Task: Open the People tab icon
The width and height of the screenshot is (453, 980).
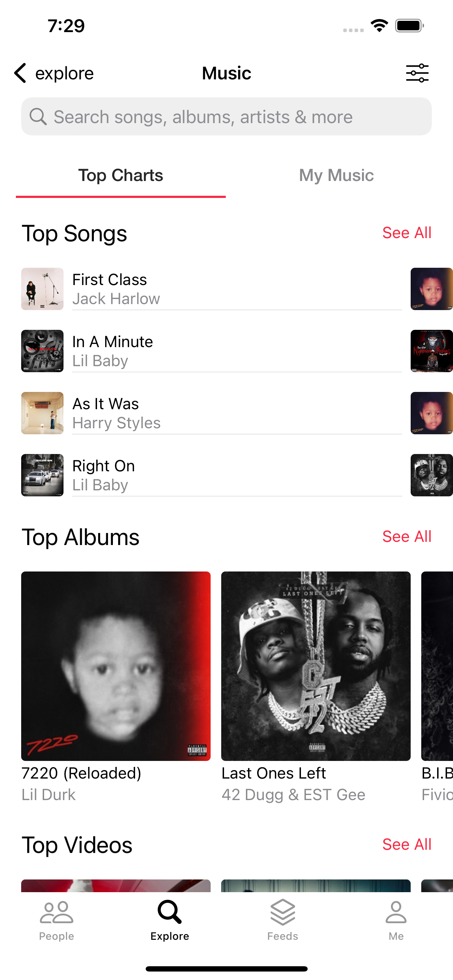Action: [x=56, y=912]
